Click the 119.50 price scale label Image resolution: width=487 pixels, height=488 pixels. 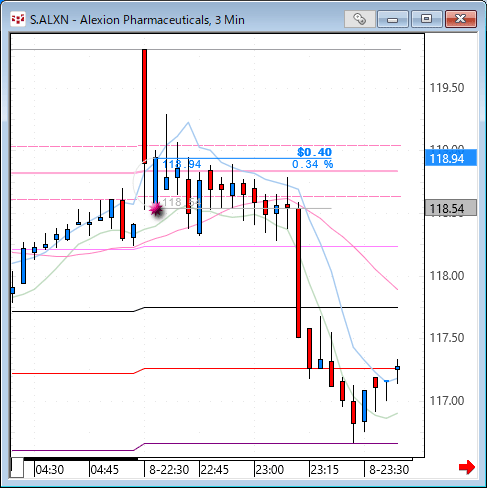(447, 88)
